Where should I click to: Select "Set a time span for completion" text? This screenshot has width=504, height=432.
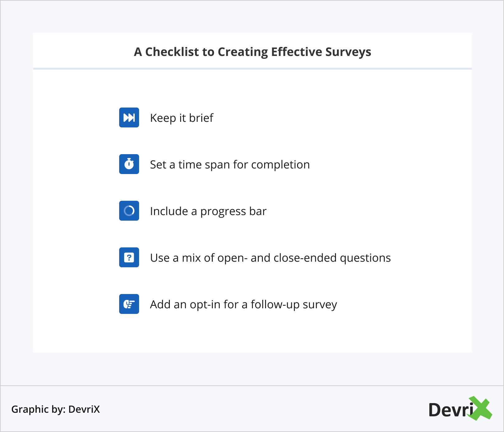230,165
